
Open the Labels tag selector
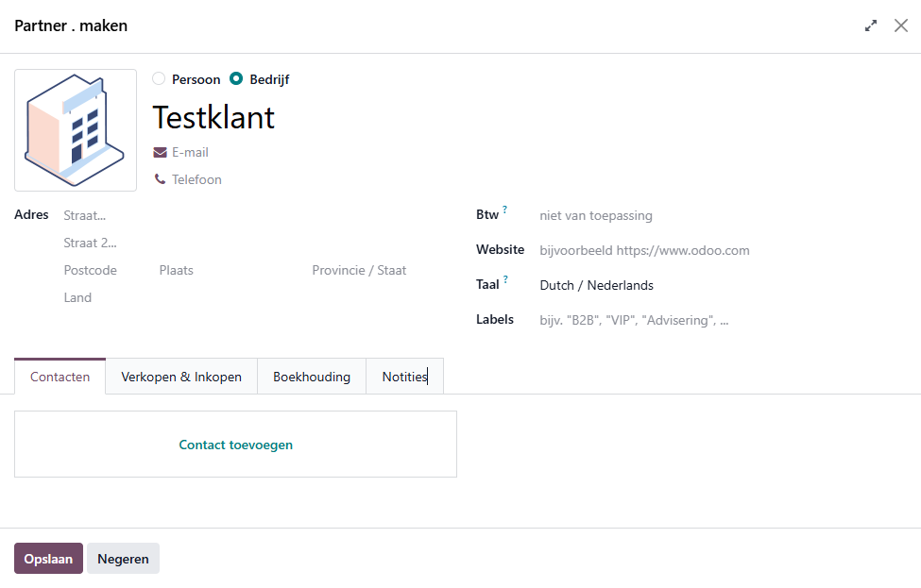pyautogui.click(x=718, y=320)
